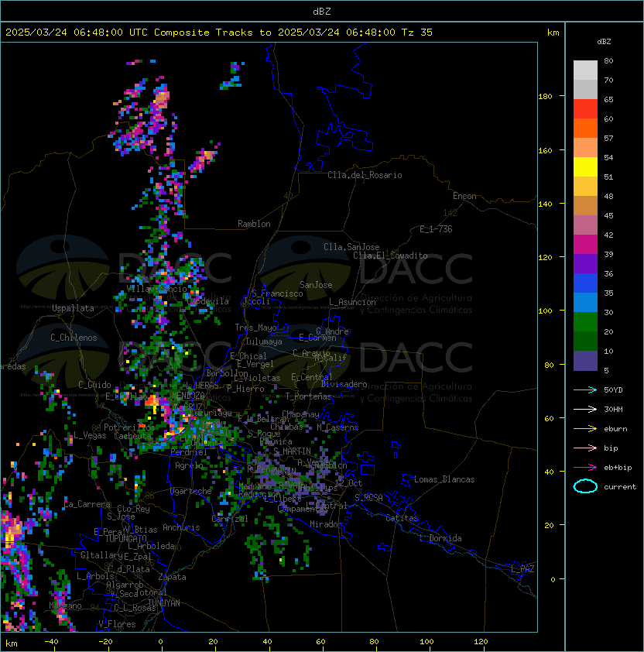The width and height of the screenshot is (644, 652).
Task: Click the 'eb+bip' legend label
Action: point(618,468)
